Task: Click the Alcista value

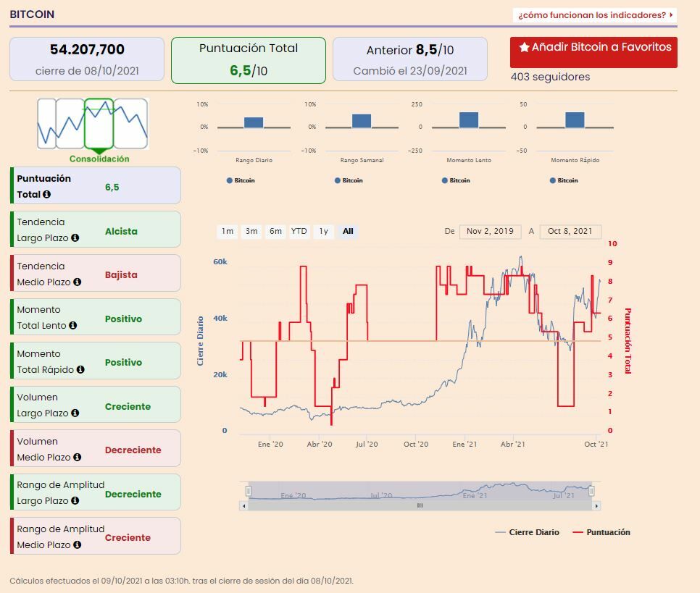Action: click(121, 231)
